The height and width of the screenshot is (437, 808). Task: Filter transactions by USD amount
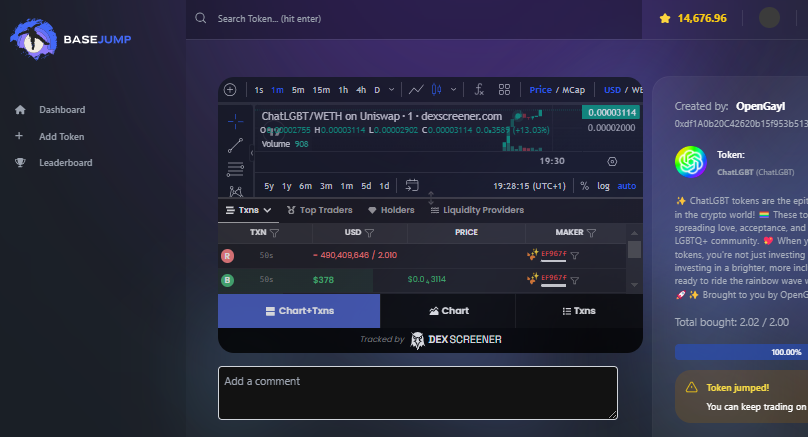click(369, 233)
